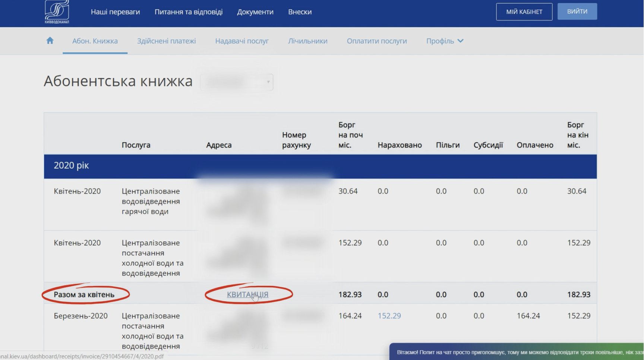The width and height of the screenshot is (644, 360).
Task: Click the Нараховано column header
Action: point(400,145)
